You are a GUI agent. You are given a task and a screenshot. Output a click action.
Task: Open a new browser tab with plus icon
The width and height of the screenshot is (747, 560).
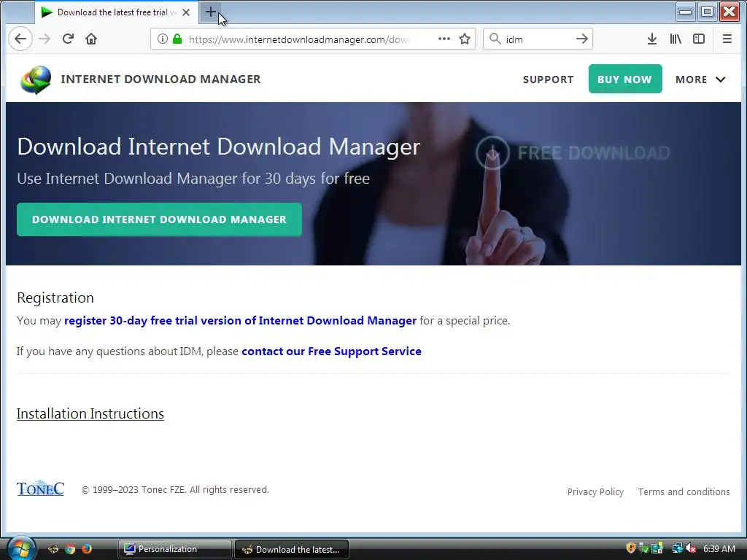(x=211, y=12)
